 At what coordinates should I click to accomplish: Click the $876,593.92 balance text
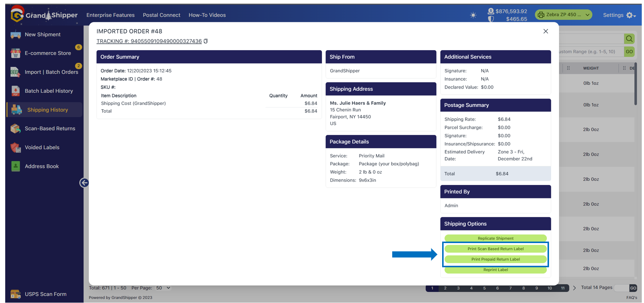click(x=511, y=12)
